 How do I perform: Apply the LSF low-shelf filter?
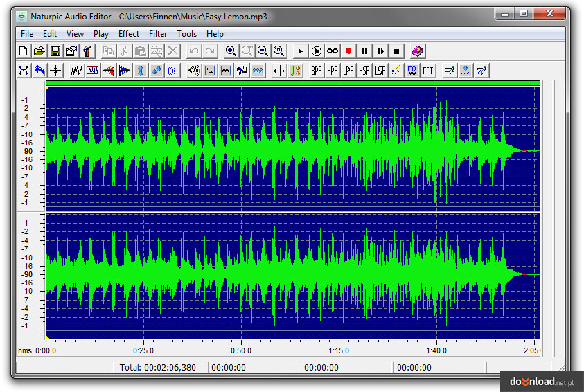tap(380, 71)
